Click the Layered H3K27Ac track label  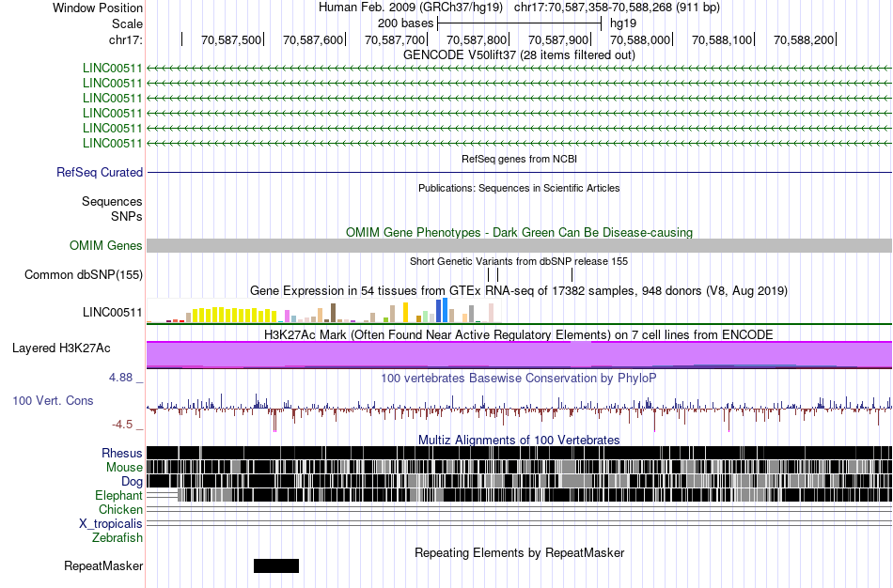61,348
